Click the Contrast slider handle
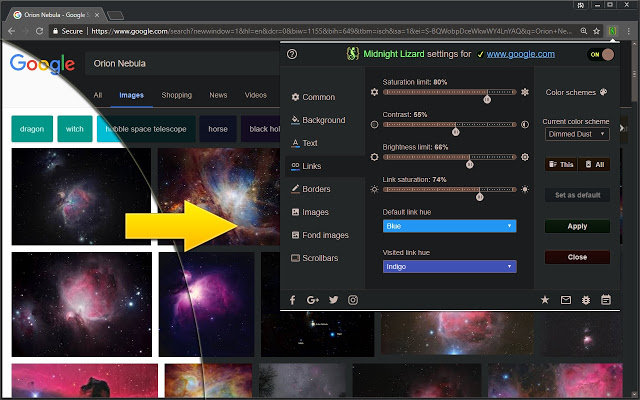Image resolution: width=640 pixels, height=400 pixels. tap(456, 129)
